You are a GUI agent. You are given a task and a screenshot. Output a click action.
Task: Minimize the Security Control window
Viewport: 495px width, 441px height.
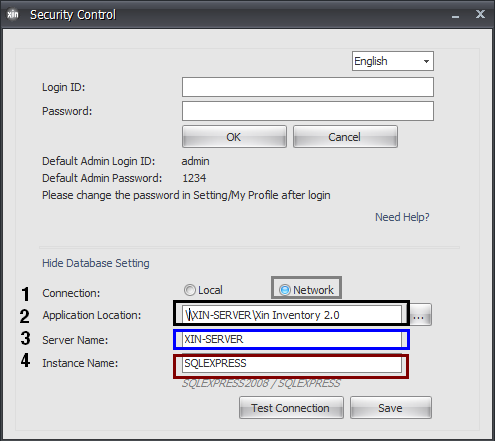(455, 15)
